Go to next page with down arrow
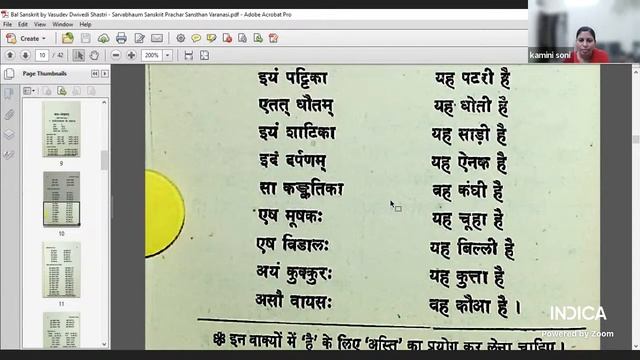 point(25,55)
